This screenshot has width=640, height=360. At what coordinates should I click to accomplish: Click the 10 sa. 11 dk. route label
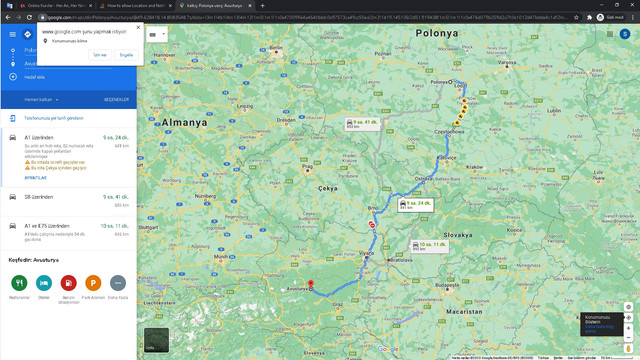point(430,246)
